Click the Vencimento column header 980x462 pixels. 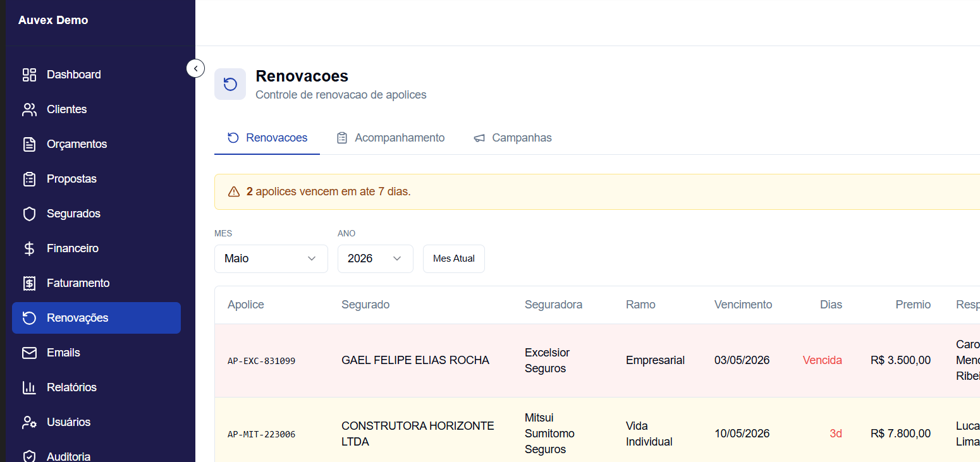coord(743,305)
